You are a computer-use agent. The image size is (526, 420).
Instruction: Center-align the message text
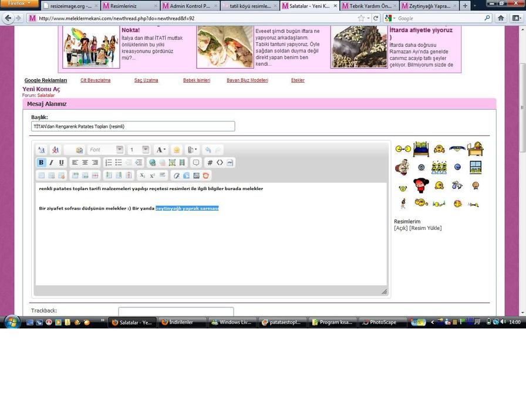pos(85,162)
